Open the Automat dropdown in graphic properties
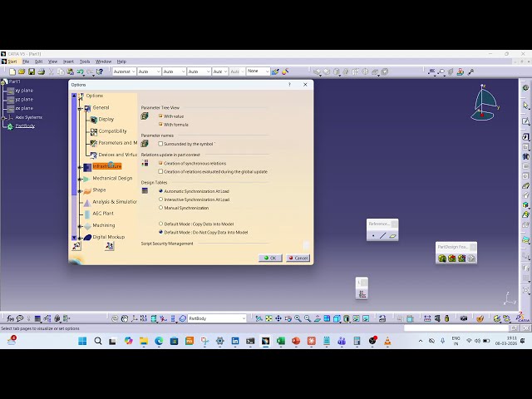 point(124,71)
